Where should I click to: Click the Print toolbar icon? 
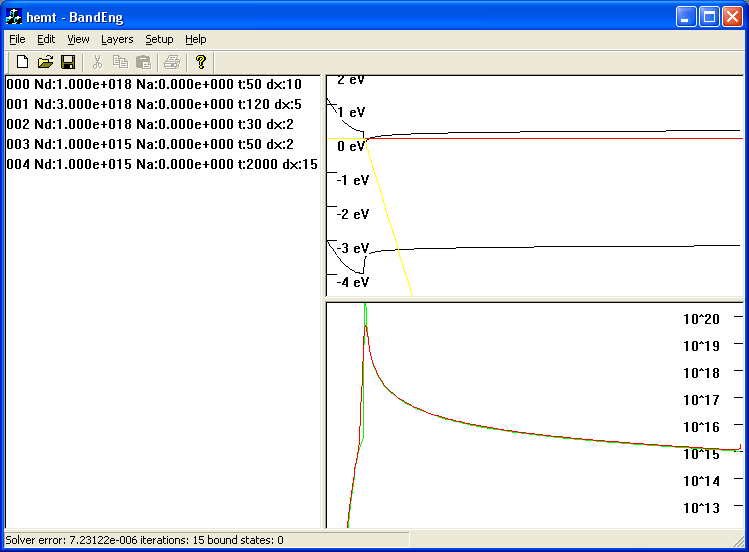(172, 62)
